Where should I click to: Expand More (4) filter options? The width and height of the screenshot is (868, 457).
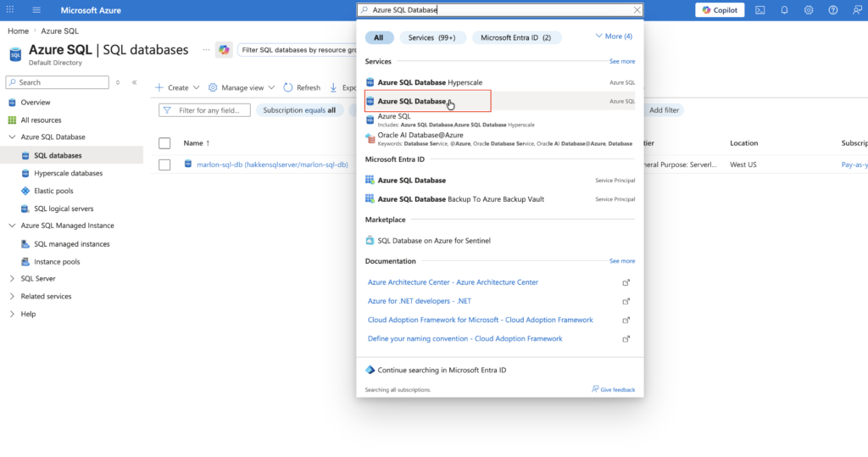[x=614, y=36]
